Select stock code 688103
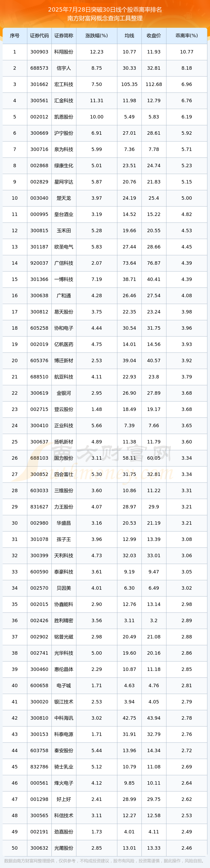210x868 pixels. tap(39, 458)
